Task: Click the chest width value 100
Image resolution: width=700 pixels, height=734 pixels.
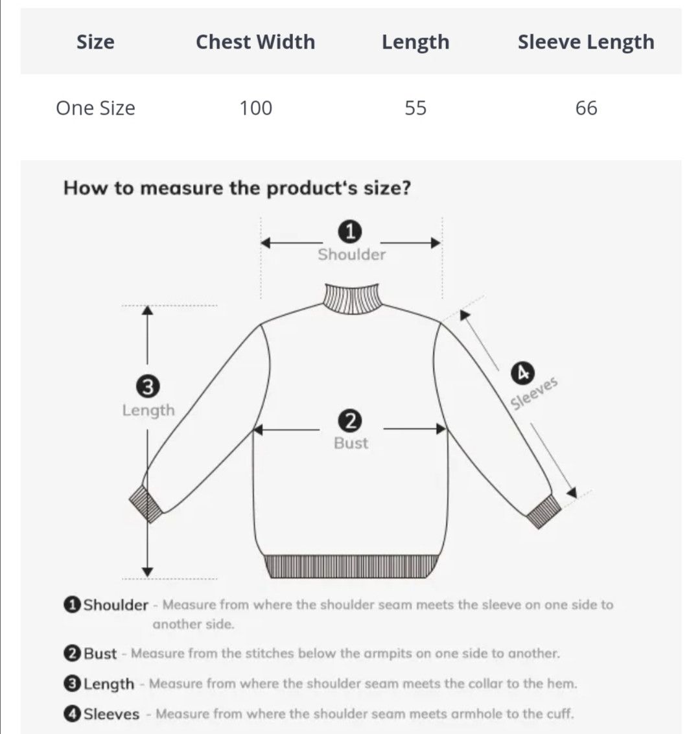Action: [x=255, y=108]
